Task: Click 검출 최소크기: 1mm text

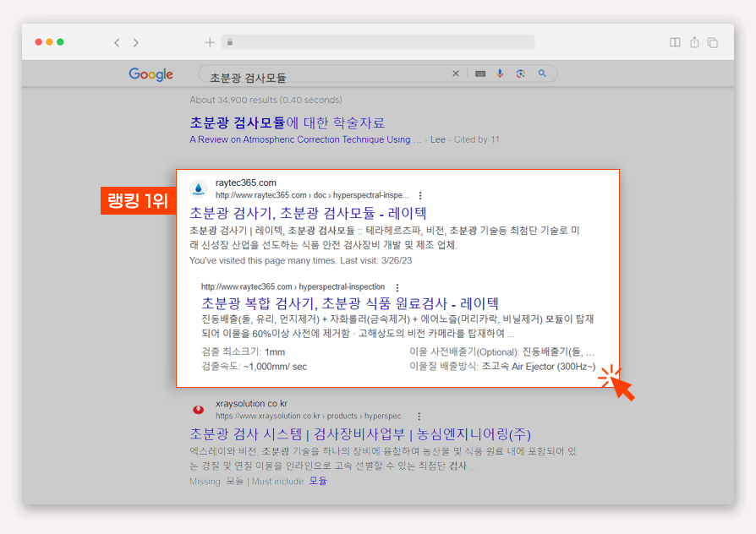Action: [243, 351]
